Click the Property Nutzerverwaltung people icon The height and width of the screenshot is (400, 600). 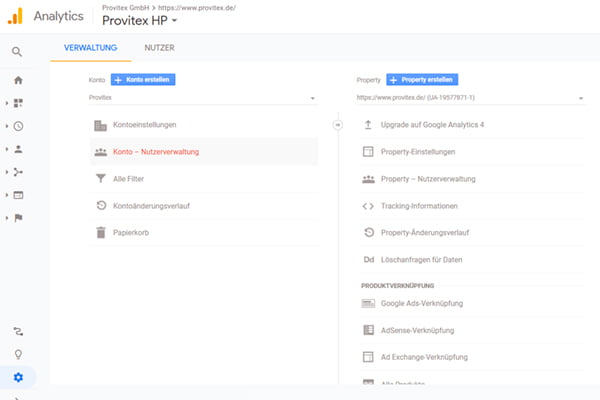[x=368, y=179]
